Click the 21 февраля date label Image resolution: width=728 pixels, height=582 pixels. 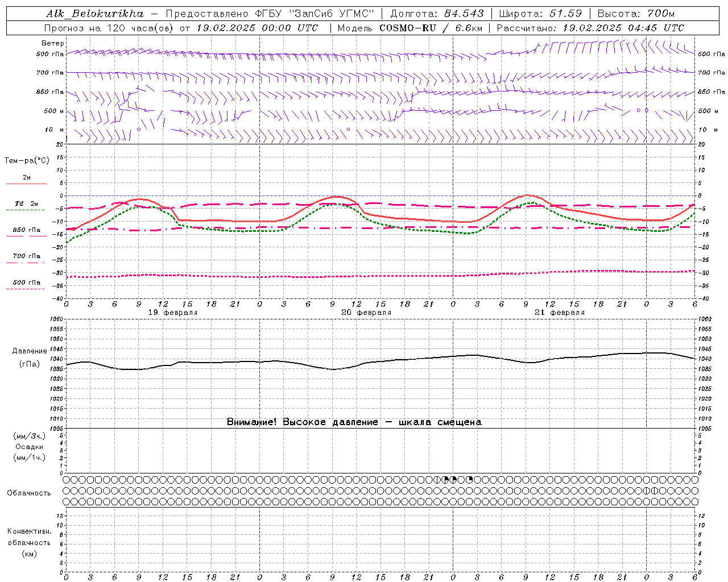click(560, 313)
